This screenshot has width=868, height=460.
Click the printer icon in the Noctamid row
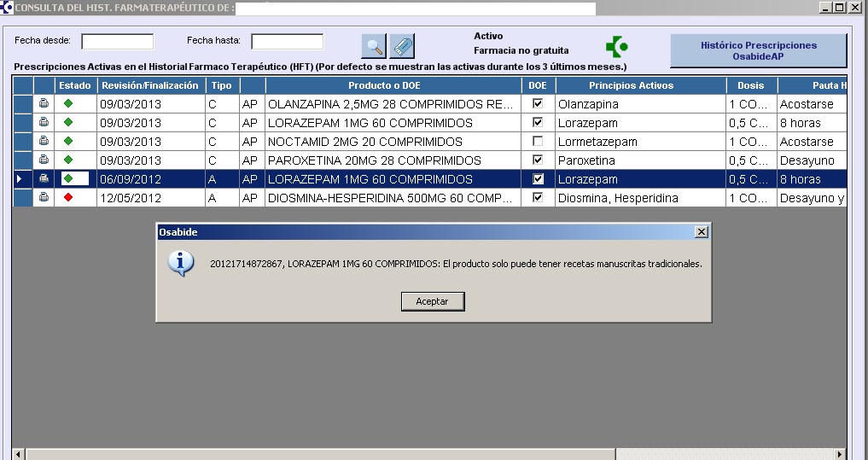[x=44, y=141]
